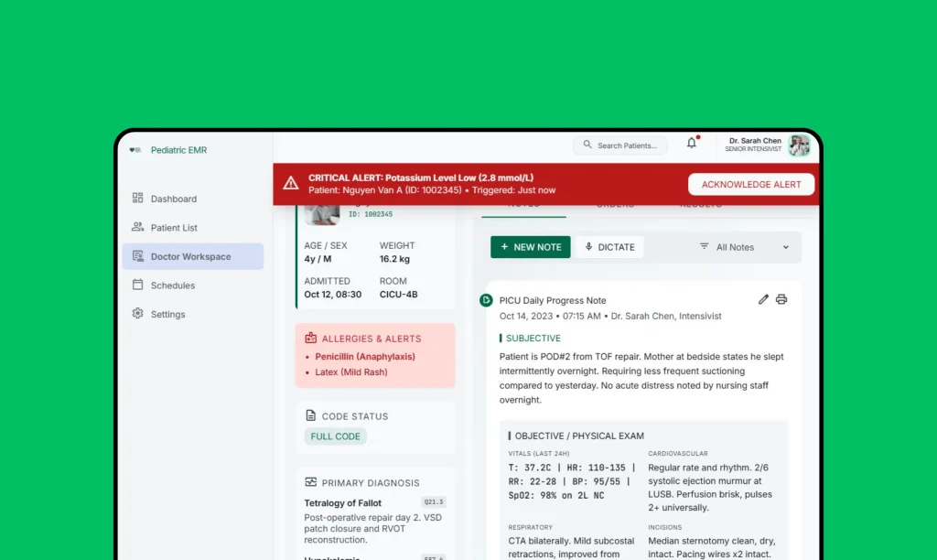Click the Dr. Sarah Chen name
Viewport: 937px width, 560px height.
[x=755, y=141]
